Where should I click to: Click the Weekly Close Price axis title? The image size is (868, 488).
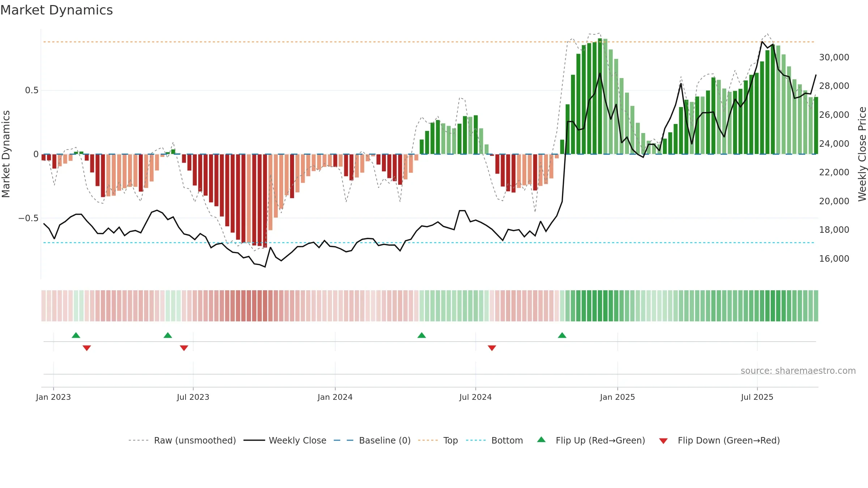pyautogui.click(x=862, y=154)
